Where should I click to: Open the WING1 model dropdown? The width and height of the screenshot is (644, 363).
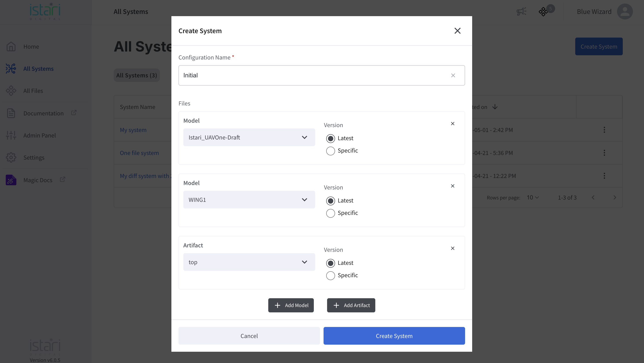249,200
